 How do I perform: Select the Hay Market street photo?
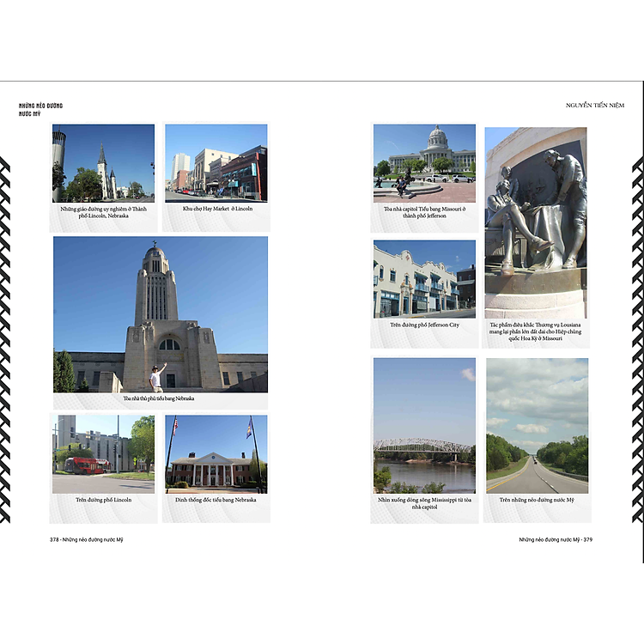[x=216, y=162]
